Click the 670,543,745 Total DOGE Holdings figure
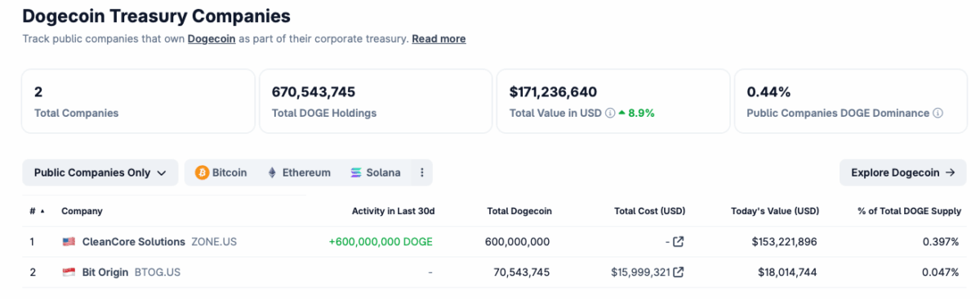 [314, 91]
